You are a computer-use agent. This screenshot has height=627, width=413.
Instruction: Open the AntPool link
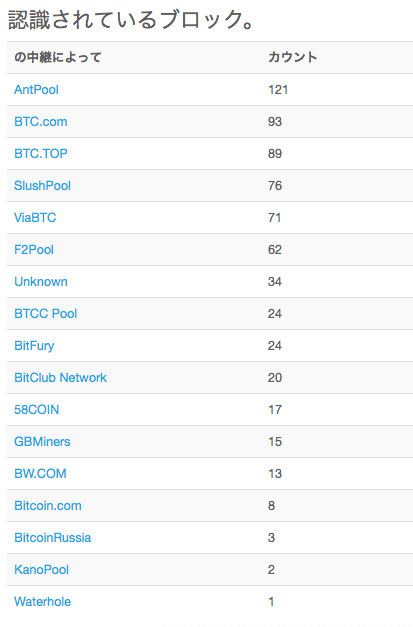pyautogui.click(x=36, y=90)
